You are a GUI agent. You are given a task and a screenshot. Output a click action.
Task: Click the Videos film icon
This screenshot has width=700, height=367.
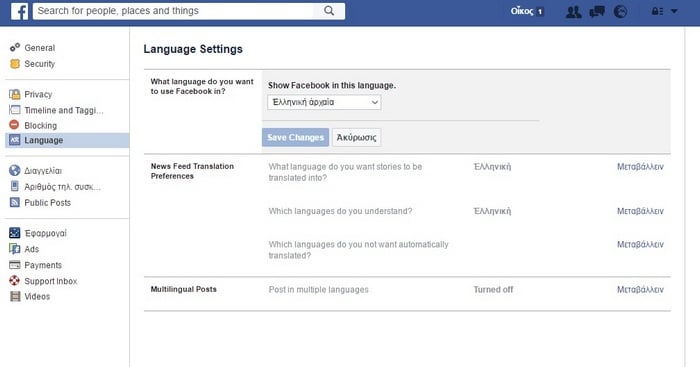(15, 296)
